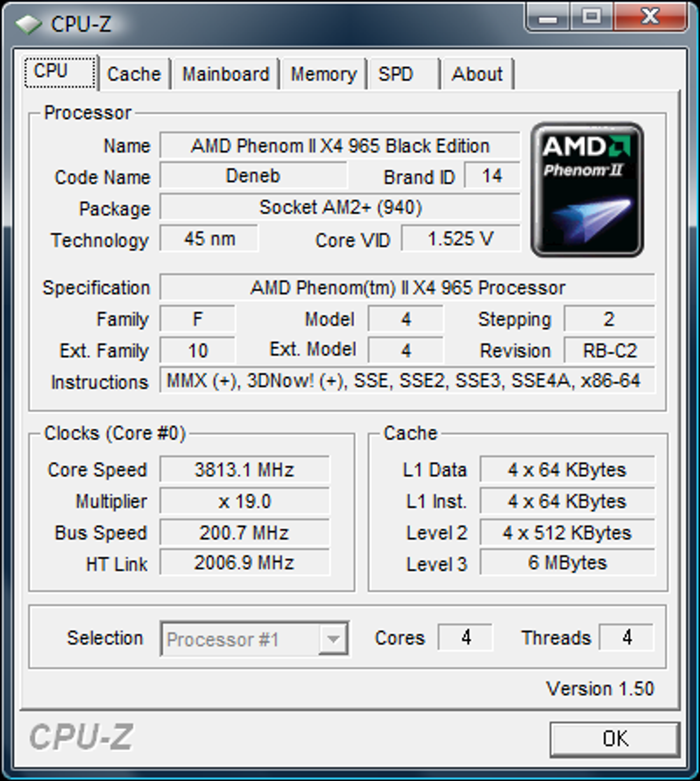
Task: Click the Package value Socket AM2+ (940)
Action: 340,207
